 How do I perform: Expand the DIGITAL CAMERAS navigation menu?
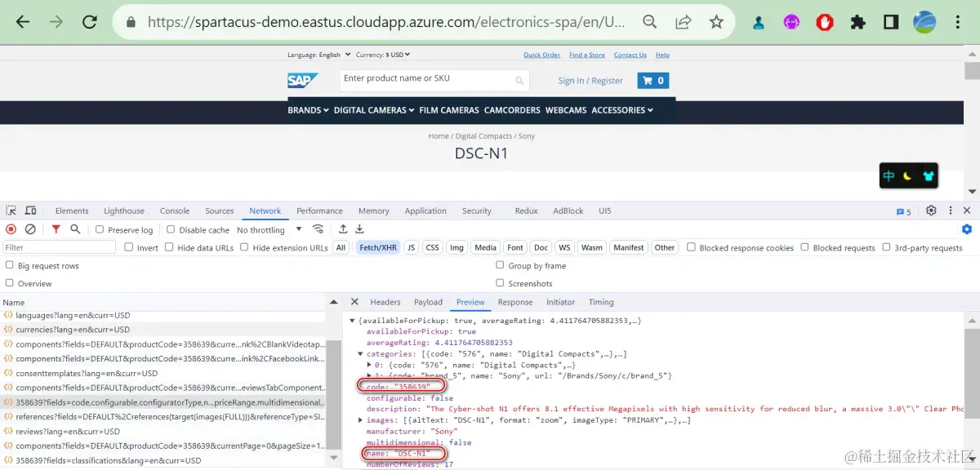click(x=374, y=110)
